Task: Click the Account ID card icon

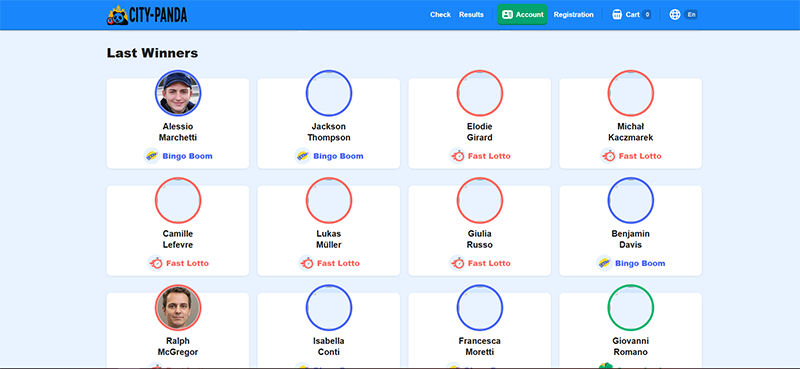Action: point(507,15)
